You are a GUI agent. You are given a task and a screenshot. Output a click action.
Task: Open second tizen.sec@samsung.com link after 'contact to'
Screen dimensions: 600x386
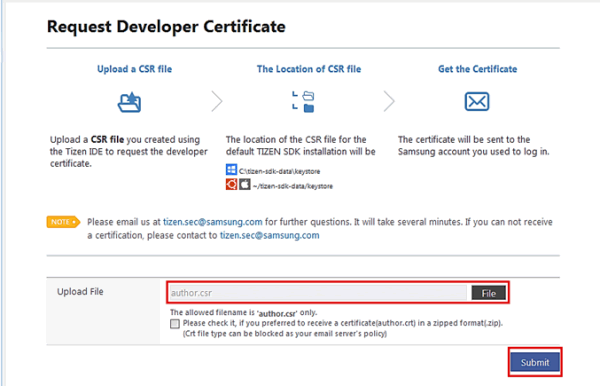pyautogui.click(x=269, y=235)
